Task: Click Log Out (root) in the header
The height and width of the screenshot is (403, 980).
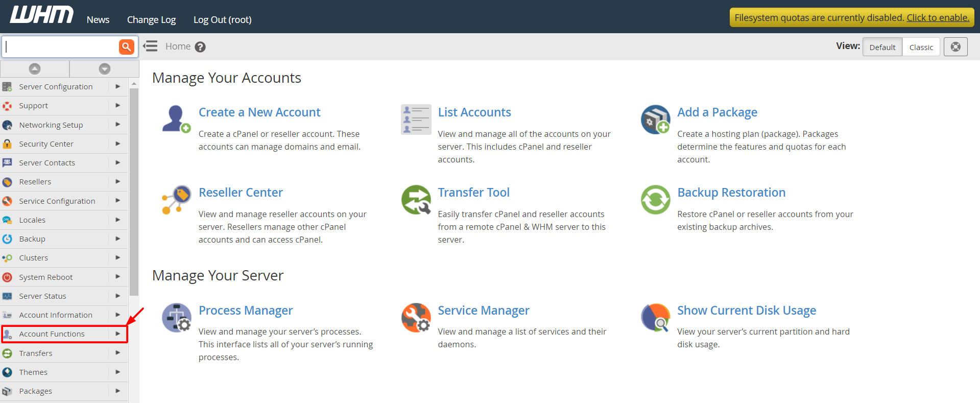Action: click(222, 20)
